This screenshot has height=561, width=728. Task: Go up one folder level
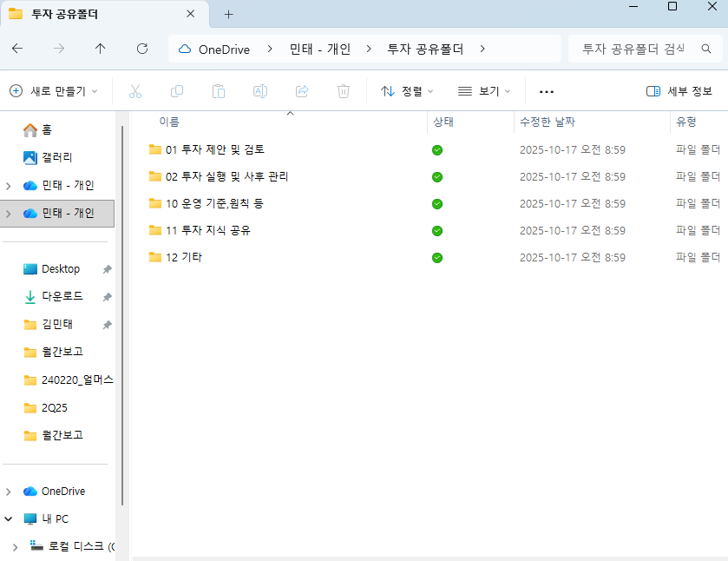[101, 49]
